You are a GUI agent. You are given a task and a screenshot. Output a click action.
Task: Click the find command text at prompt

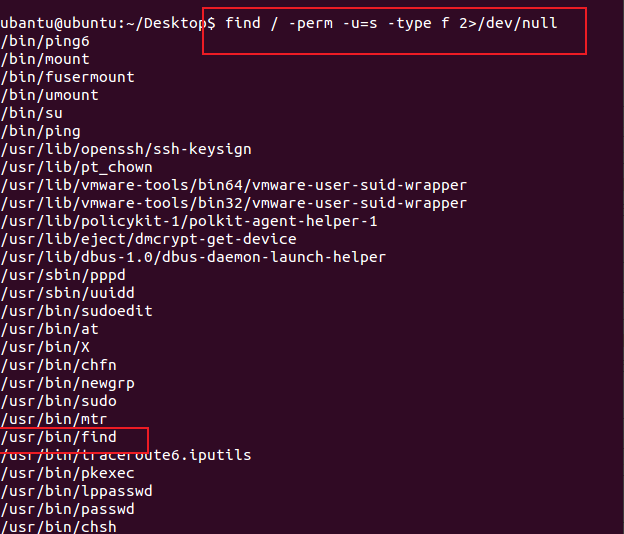coord(391,23)
